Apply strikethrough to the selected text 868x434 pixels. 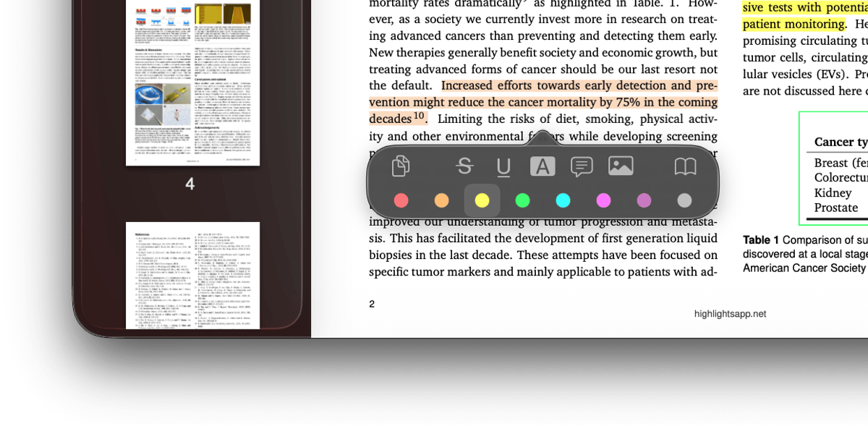[465, 166]
